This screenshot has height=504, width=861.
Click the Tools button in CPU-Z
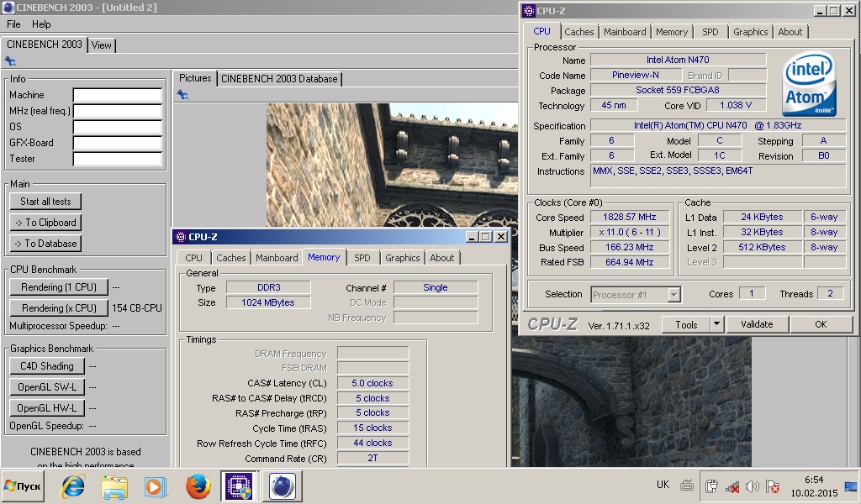[x=686, y=325]
